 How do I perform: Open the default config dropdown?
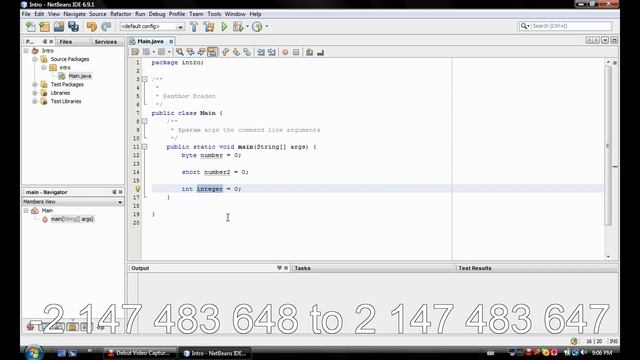pos(180,27)
